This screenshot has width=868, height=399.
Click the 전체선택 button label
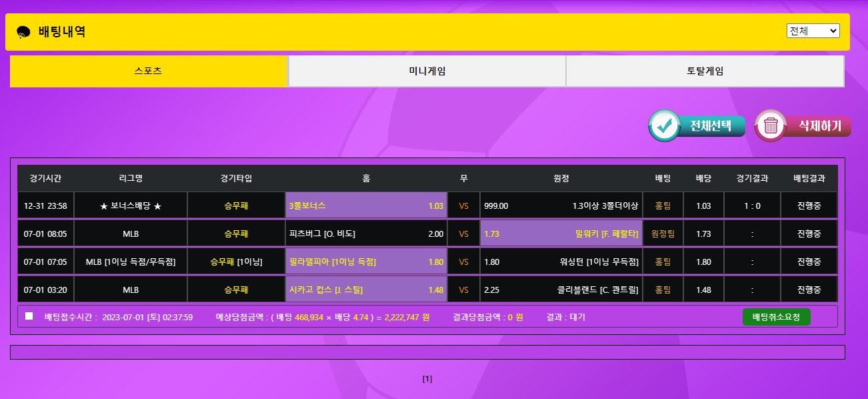(710, 125)
